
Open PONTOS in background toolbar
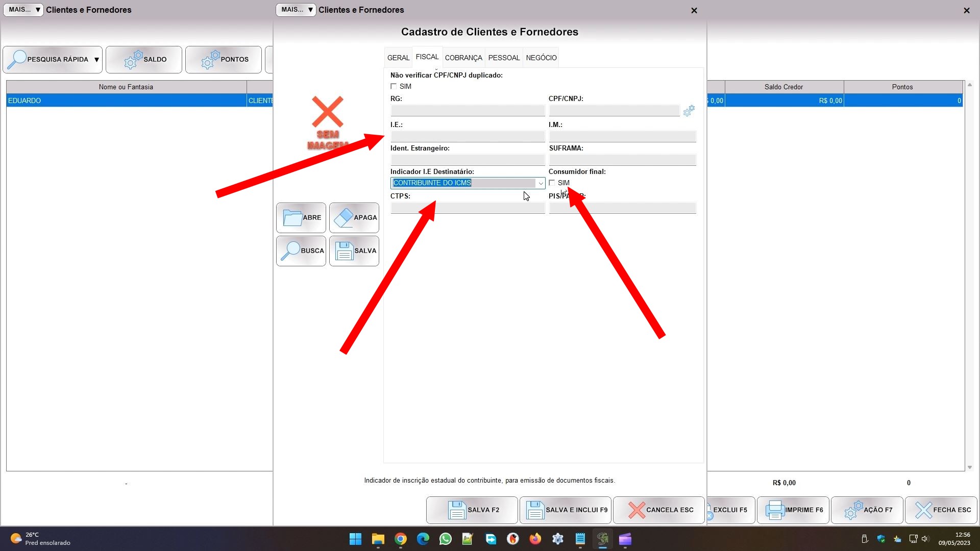(224, 60)
